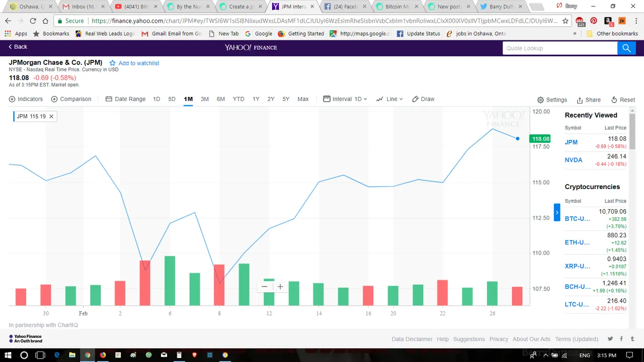Select the Max range tab
The width and height of the screenshot is (644, 362).
pos(303,99)
